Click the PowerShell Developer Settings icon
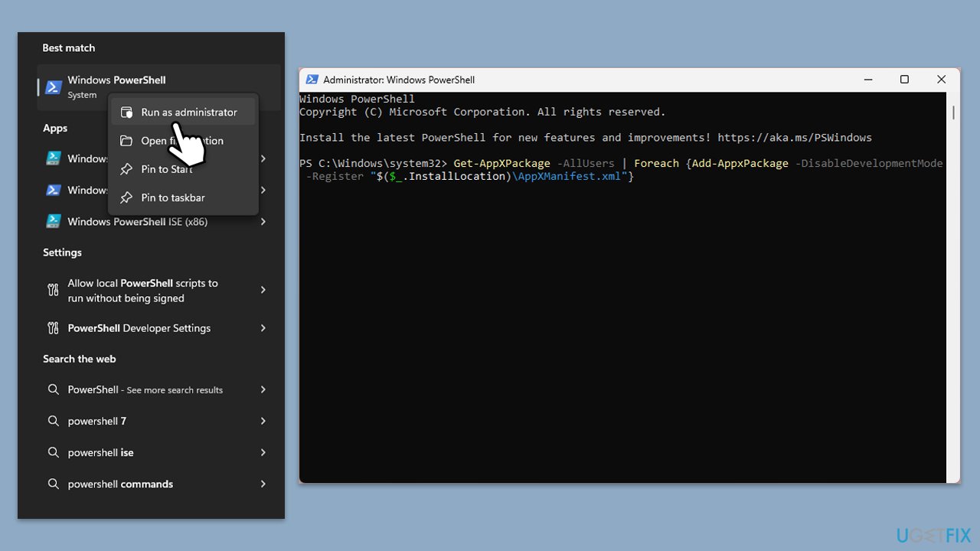This screenshot has height=551, width=980. coord(53,328)
